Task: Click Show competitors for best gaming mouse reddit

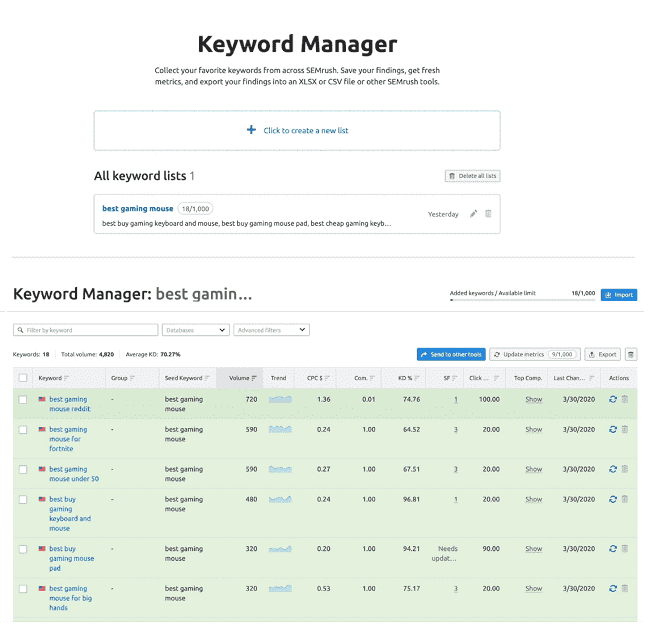Action: (x=534, y=399)
